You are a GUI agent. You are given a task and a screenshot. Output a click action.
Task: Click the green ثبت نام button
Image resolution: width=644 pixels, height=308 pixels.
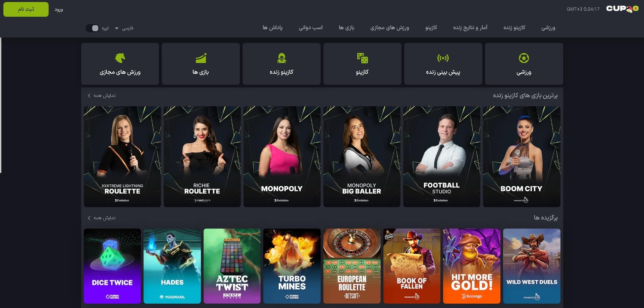[26, 9]
